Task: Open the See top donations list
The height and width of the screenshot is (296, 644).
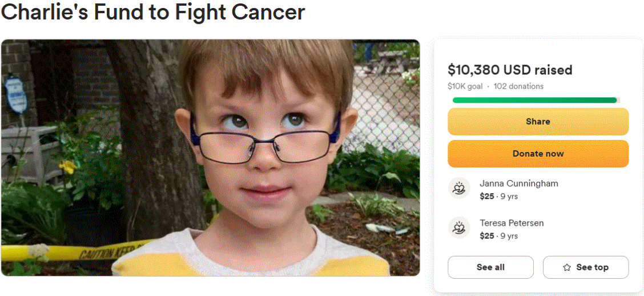Action: click(586, 267)
